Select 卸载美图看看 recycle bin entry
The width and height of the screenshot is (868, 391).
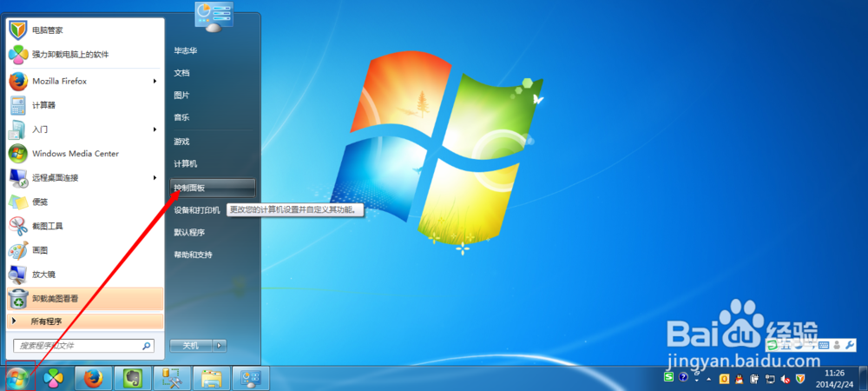85,299
